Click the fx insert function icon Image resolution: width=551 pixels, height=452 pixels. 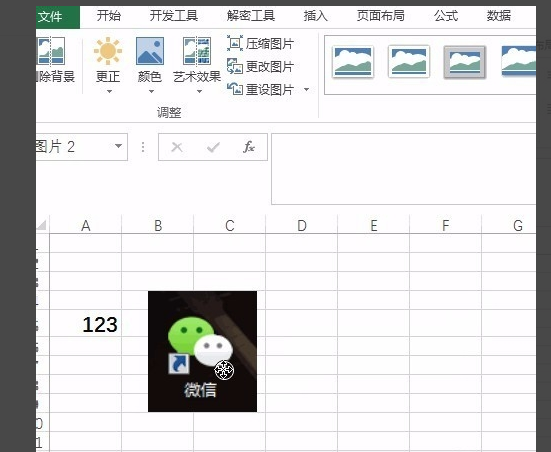pyautogui.click(x=248, y=147)
